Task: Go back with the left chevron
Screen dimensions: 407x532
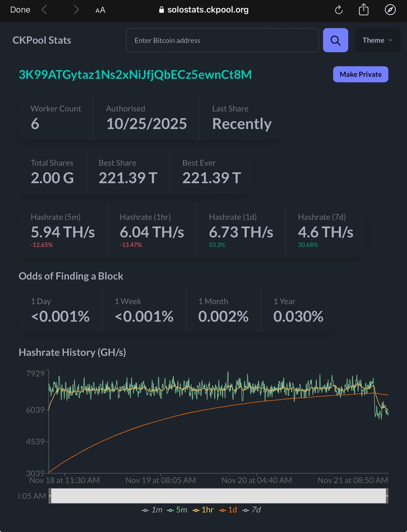Action: [44, 10]
